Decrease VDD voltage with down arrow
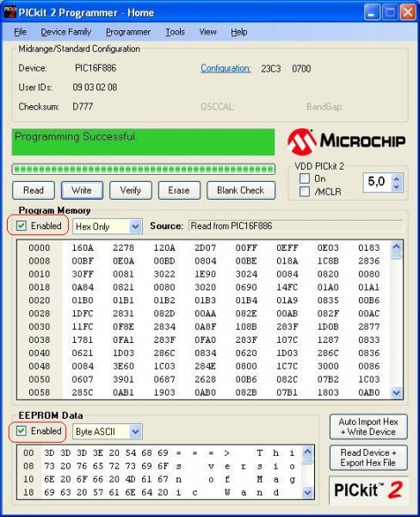420x517 pixels. (x=396, y=187)
